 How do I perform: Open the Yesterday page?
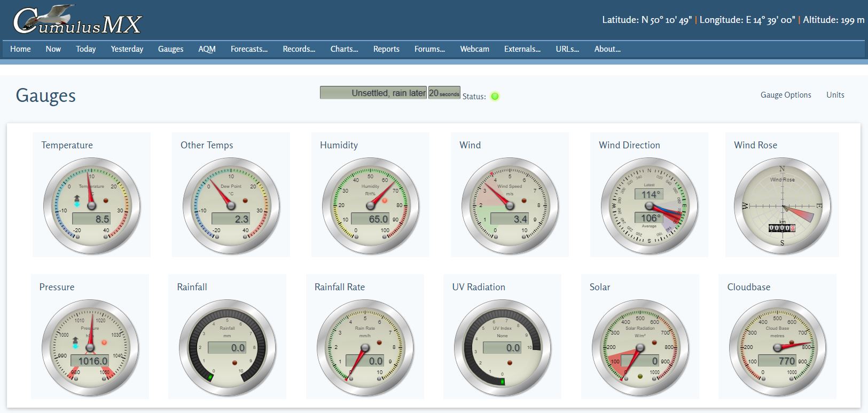click(127, 49)
